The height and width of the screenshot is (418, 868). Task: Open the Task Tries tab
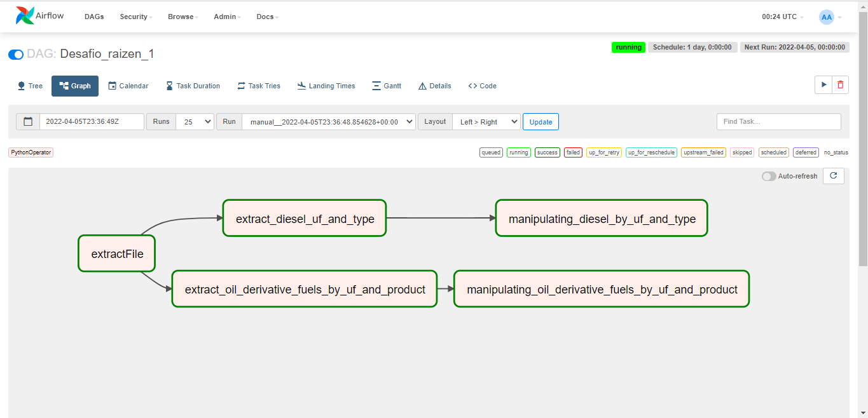[x=259, y=86]
